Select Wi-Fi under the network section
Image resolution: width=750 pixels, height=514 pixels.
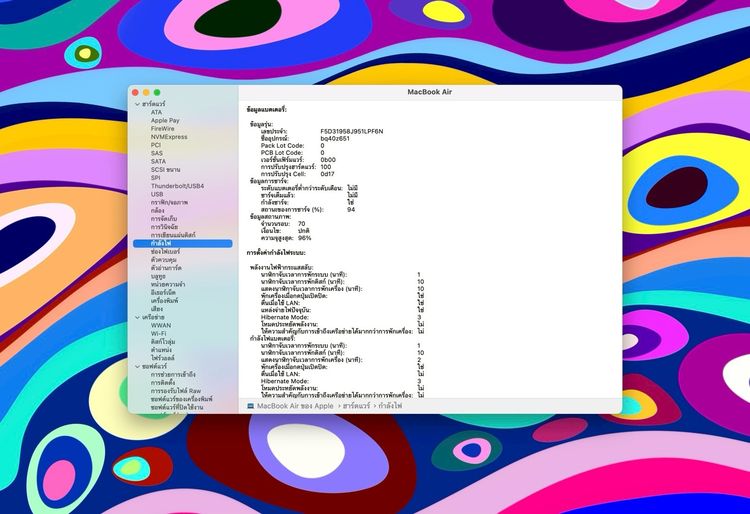159,333
